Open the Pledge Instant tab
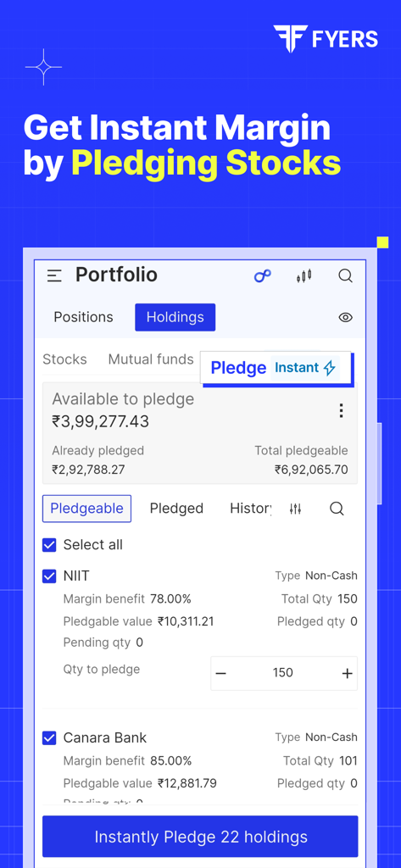This screenshot has width=401, height=868. pos(276,368)
